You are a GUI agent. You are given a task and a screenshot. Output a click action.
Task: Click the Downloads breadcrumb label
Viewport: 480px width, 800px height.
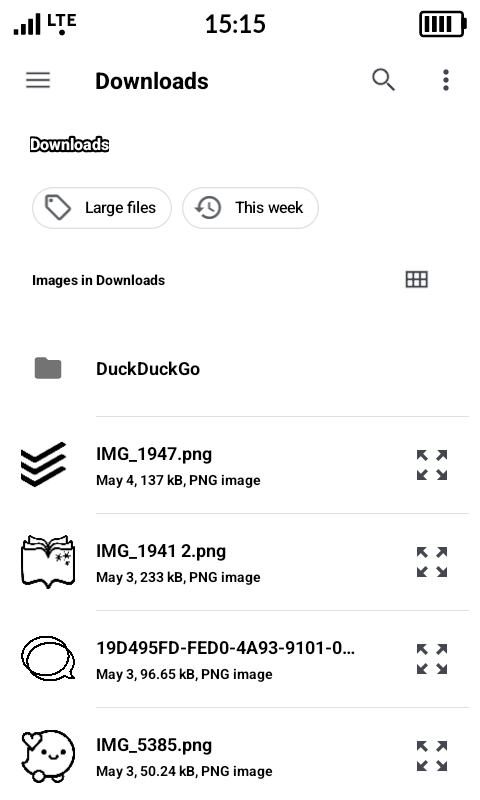pyautogui.click(x=69, y=144)
